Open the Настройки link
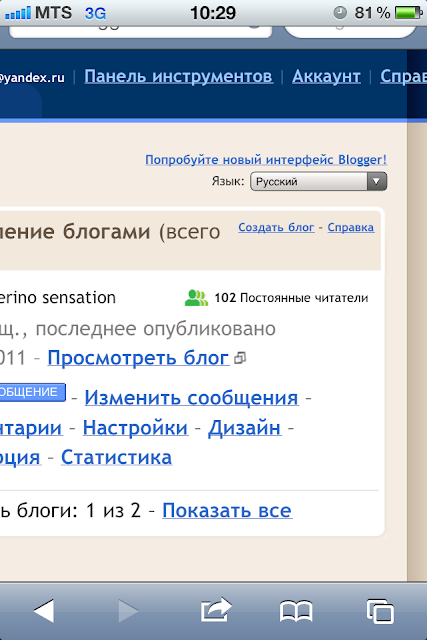 tap(136, 428)
